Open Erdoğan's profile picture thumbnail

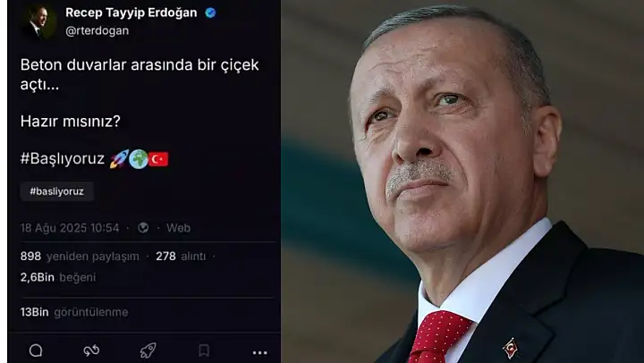[x=39, y=21]
